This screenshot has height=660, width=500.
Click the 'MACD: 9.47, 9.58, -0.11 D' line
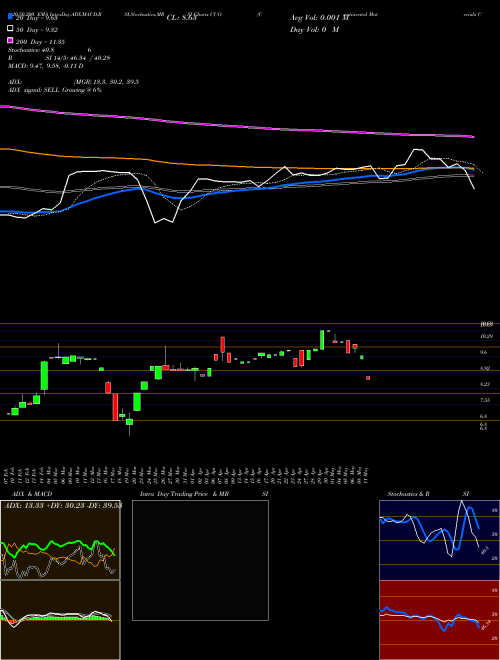(x=45, y=66)
